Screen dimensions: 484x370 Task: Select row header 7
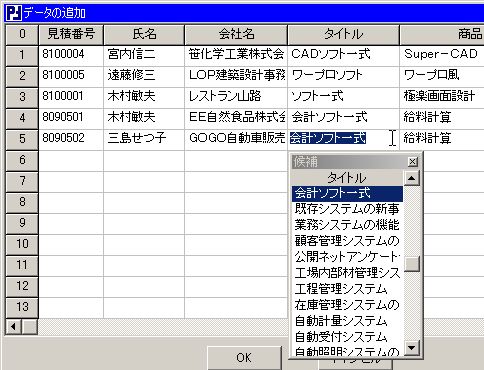[22, 181]
